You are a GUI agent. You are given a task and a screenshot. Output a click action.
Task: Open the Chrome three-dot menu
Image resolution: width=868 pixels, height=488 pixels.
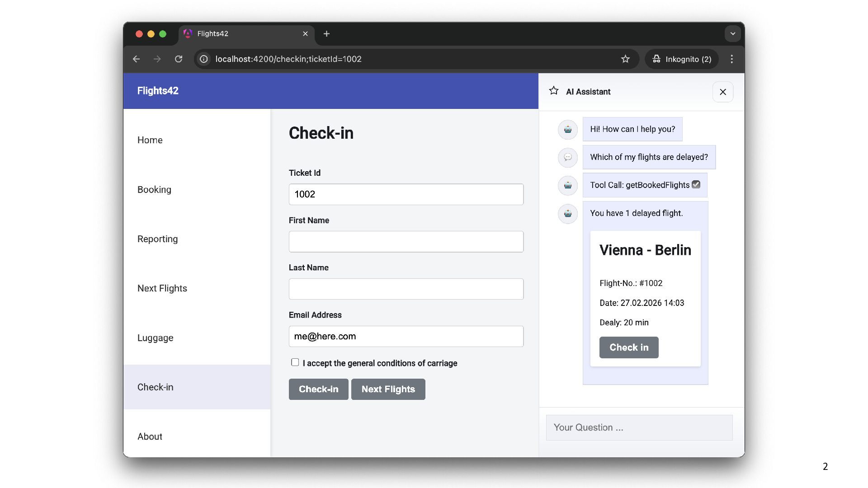point(731,59)
